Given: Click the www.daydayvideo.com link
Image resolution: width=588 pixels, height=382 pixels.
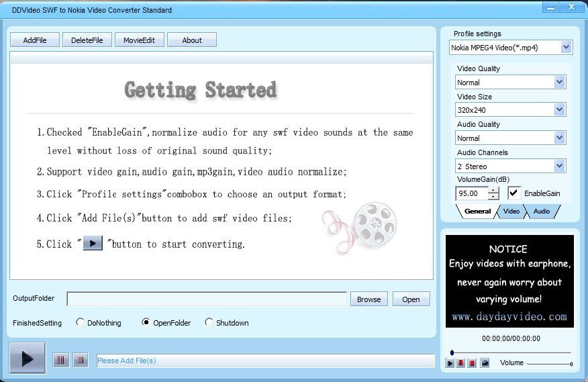Looking at the screenshot, I should tap(509, 317).
